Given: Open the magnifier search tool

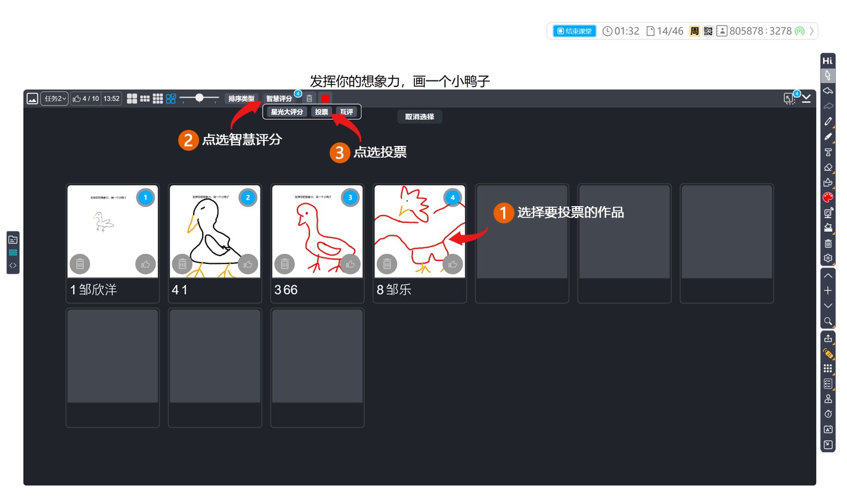Looking at the screenshot, I should 828,321.
